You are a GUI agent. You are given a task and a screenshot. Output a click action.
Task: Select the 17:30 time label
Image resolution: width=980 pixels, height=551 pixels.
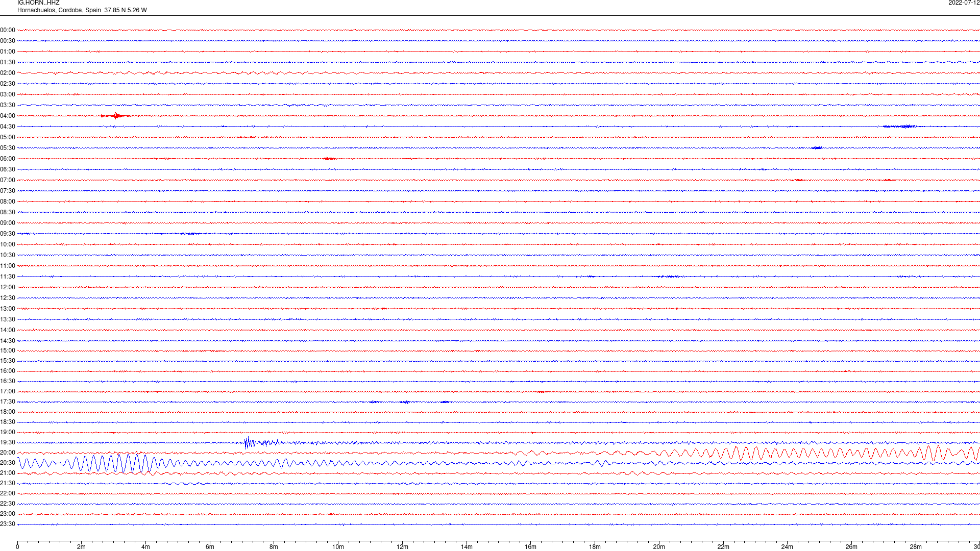coord(8,402)
